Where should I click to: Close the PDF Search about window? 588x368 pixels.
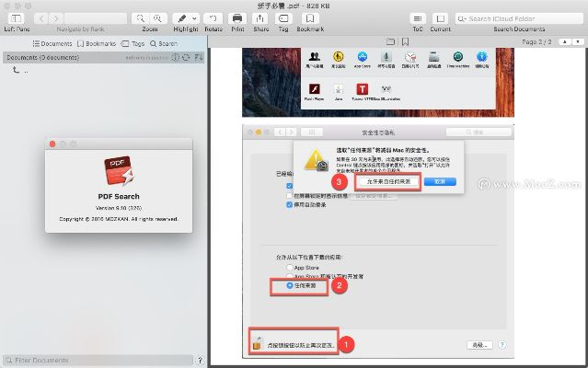(52, 144)
